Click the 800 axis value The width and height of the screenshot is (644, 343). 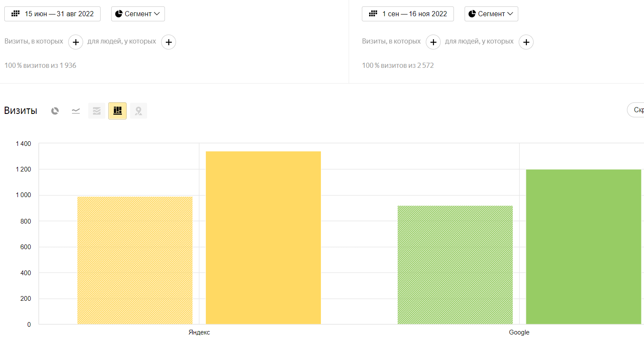coord(26,221)
